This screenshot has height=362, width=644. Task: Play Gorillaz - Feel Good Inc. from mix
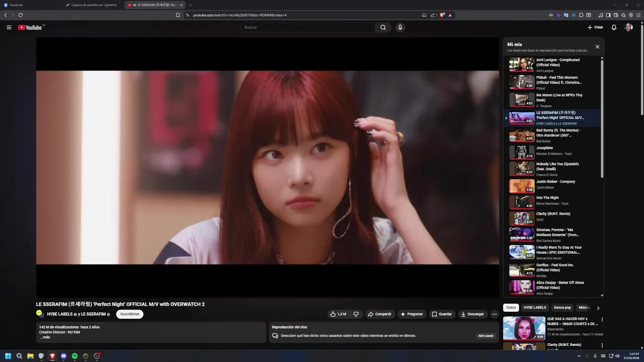552,270
